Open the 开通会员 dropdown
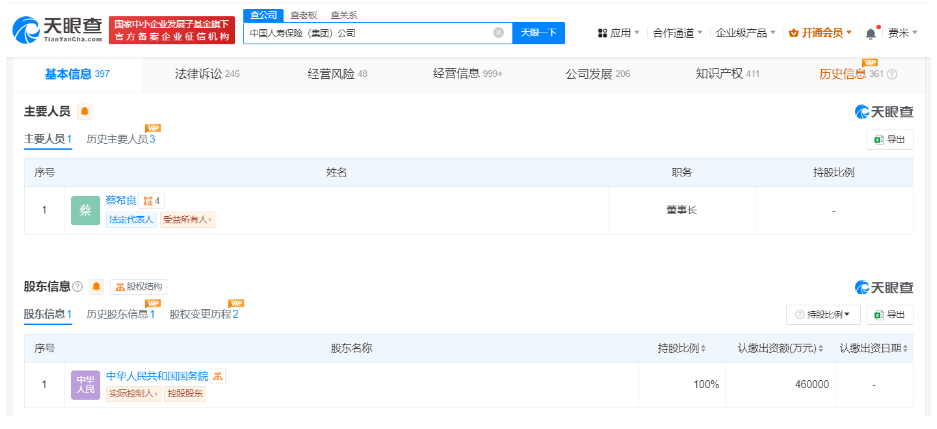This screenshot has height=429, width=937. pyautogui.click(x=820, y=33)
